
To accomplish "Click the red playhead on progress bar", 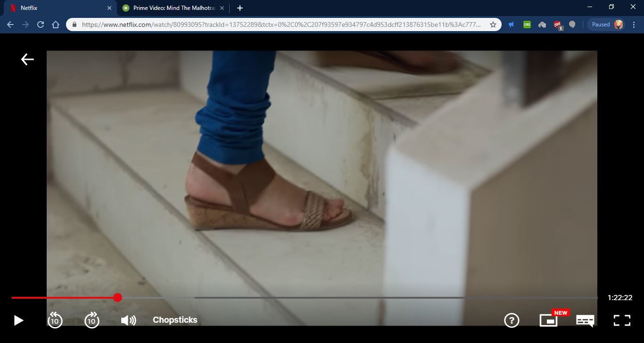I will 118,297.
